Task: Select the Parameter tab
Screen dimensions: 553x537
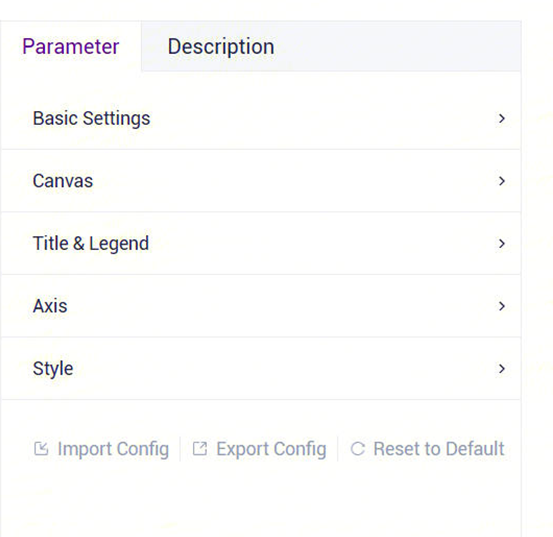Action: 71,47
